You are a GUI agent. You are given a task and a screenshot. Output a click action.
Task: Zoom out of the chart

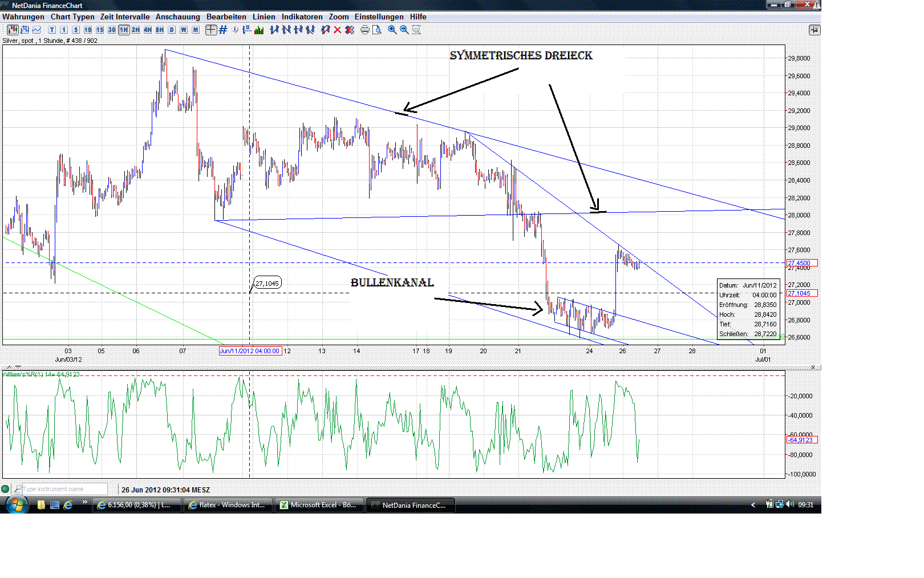click(x=404, y=30)
